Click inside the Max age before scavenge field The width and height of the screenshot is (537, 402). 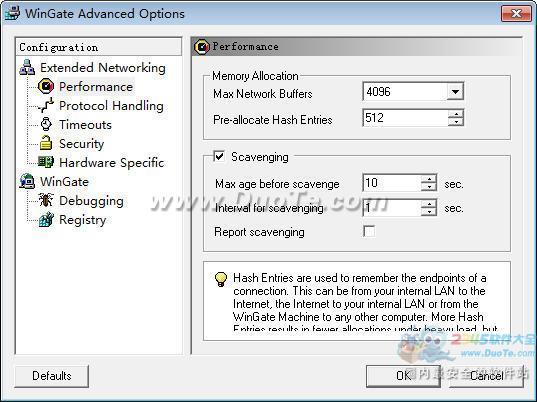tap(391, 183)
